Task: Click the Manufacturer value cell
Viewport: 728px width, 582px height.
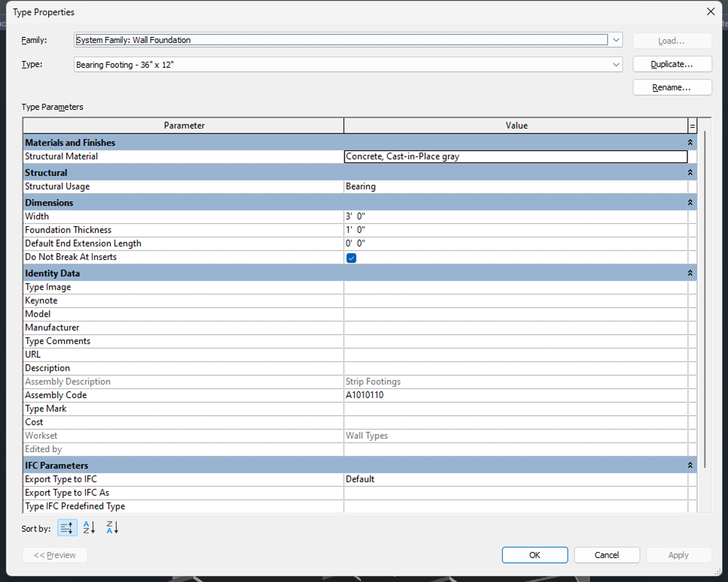Action: pyautogui.click(x=515, y=328)
